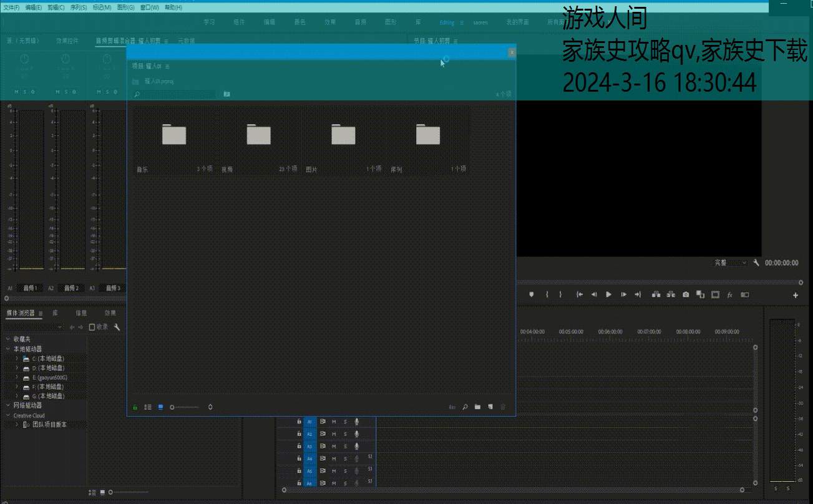813x504 pixels.
Task: Open the 视频 bin folder
Action: [258, 135]
